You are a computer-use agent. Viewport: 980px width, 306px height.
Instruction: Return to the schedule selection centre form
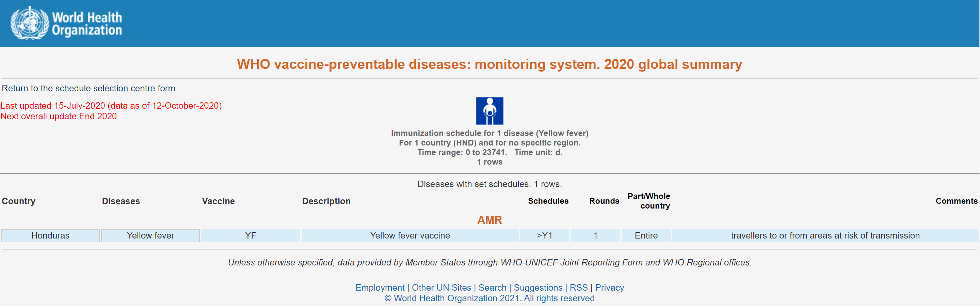88,88
